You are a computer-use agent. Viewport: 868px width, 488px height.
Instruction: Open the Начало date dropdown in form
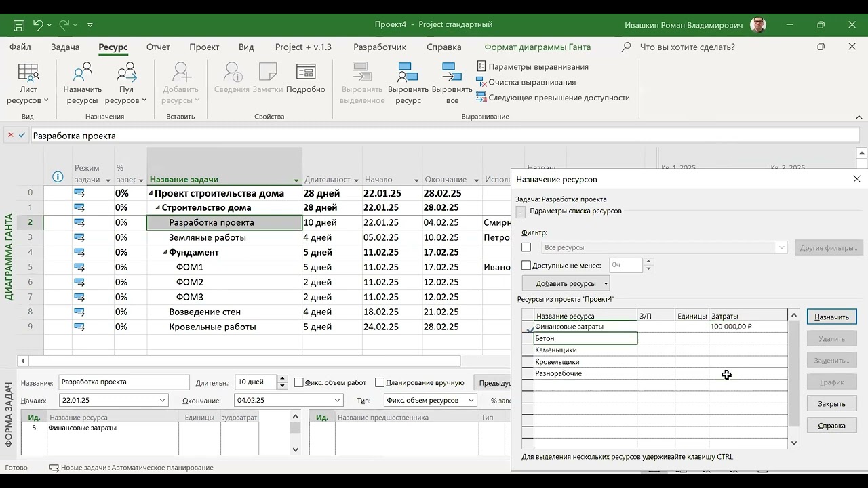tap(162, 401)
